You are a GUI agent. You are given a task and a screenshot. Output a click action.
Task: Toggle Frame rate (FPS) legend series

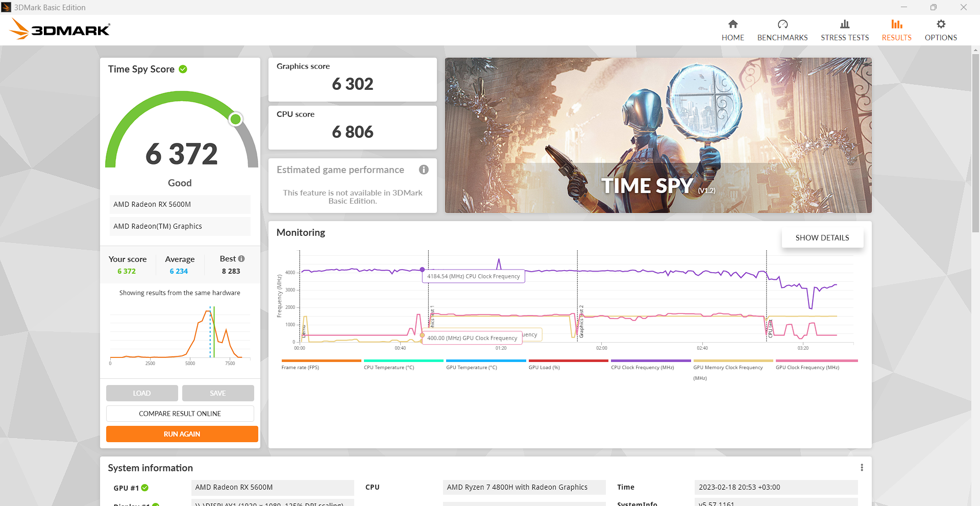coord(321,365)
